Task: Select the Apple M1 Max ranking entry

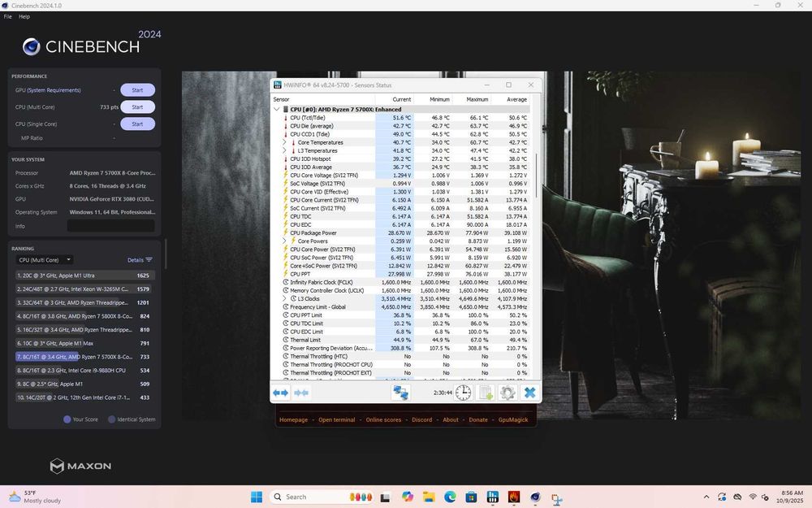Action: pos(84,343)
